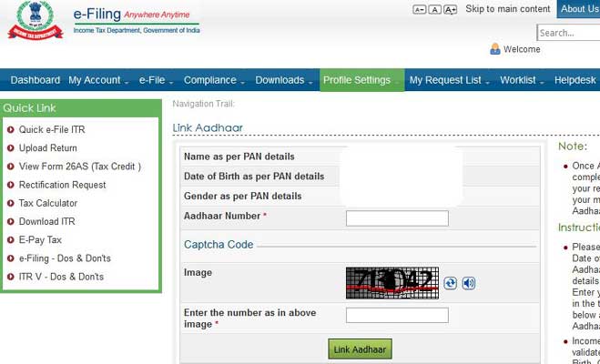Play the audio captcha speaker icon
This screenshot has height=364, width=600.
(468, 283)
